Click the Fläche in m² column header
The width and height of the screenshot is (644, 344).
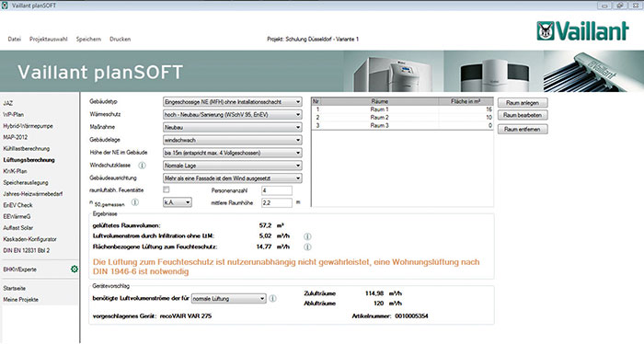point(466,101)
